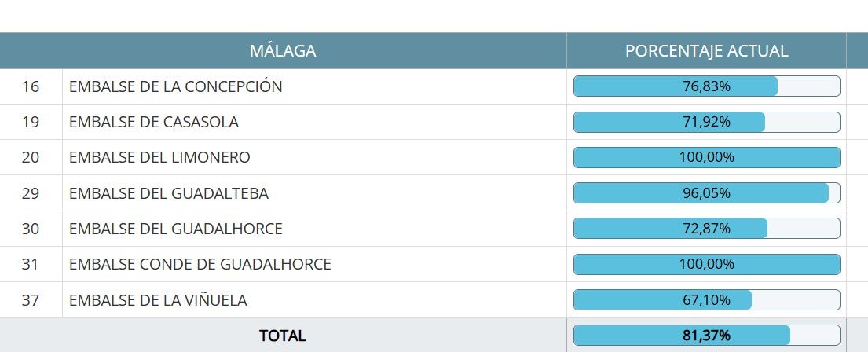Click Conde de Guadalhorce 100,00% bar

click(x=706, y=264)
